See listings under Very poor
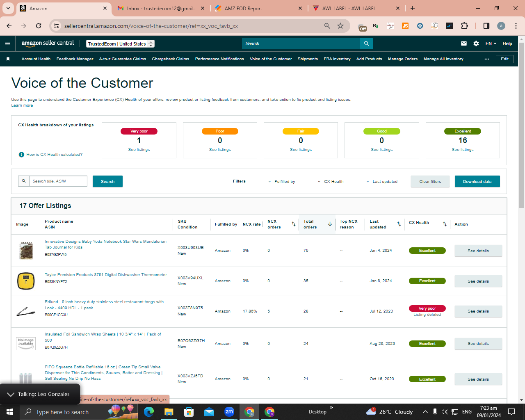 [139, 150]
